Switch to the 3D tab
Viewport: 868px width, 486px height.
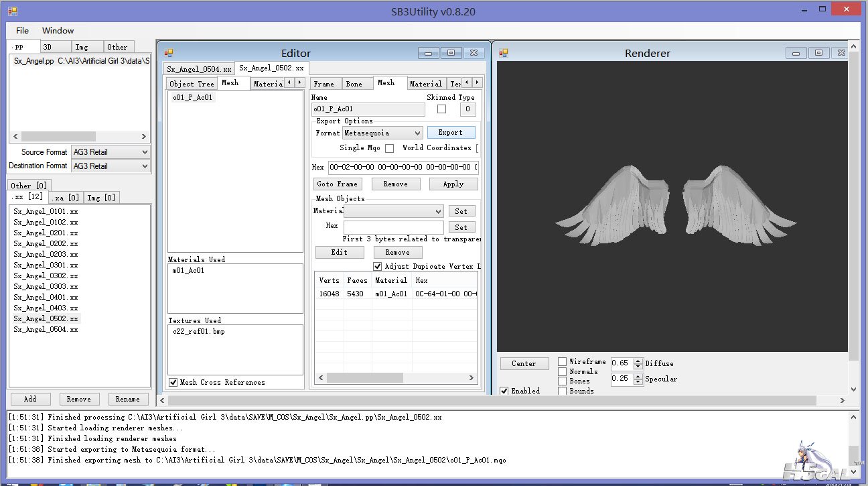[55, 47]
